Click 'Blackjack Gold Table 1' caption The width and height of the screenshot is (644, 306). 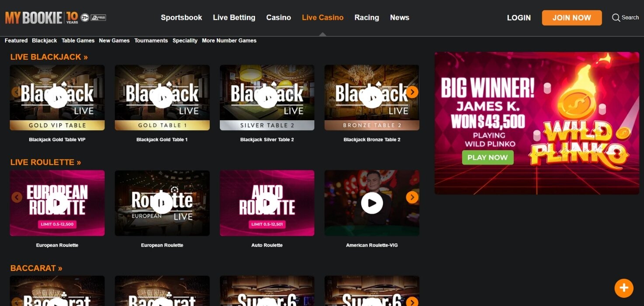[162, 140]
